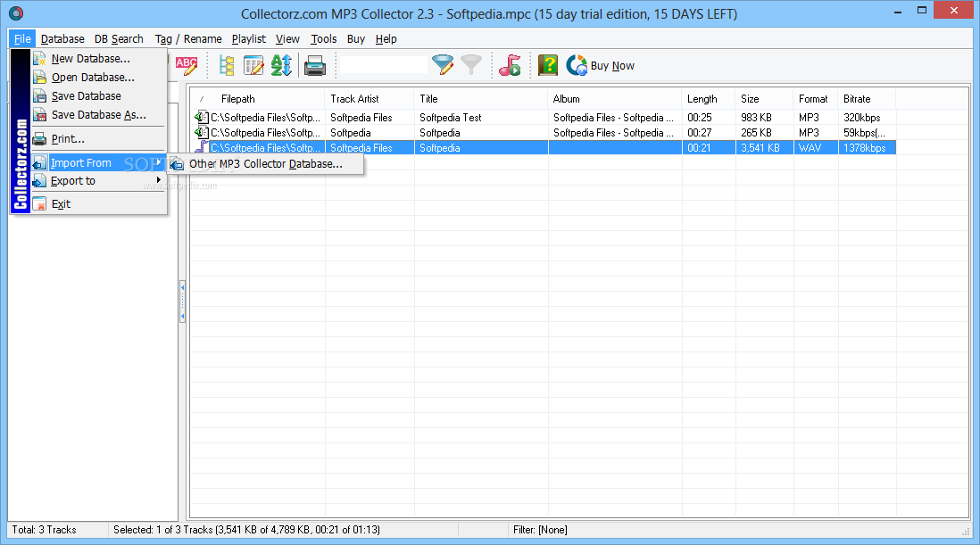Sort by Format column header

click(815, 99)
